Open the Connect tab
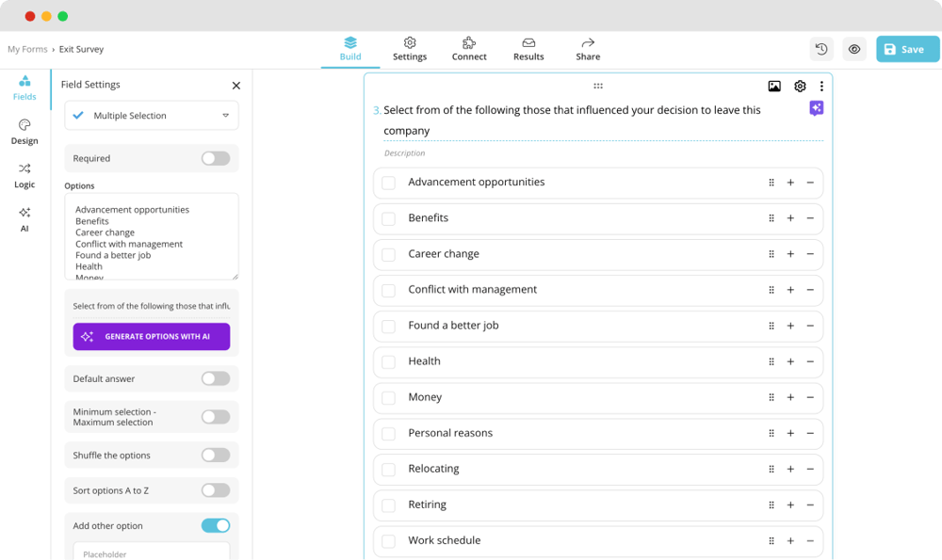Screen dimensions: 942x560 (469, 49)
